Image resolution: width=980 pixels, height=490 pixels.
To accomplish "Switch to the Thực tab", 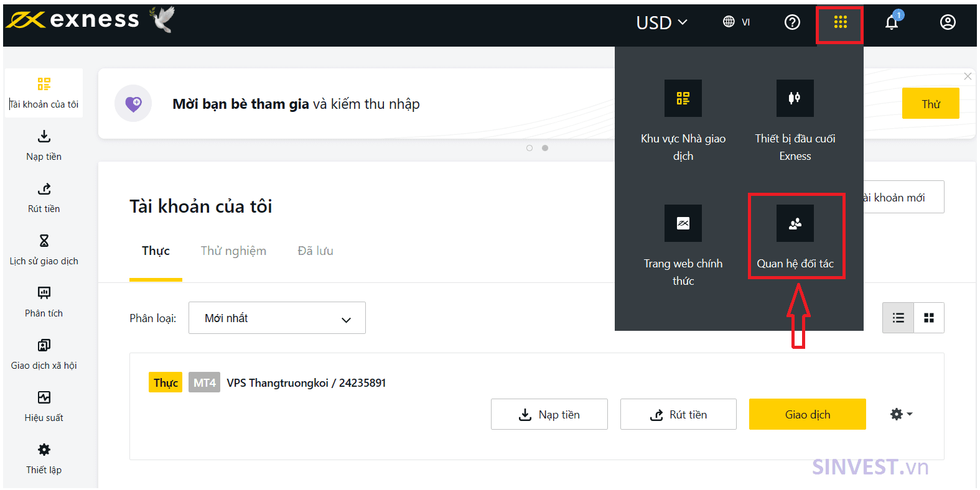I will point(156,251).
